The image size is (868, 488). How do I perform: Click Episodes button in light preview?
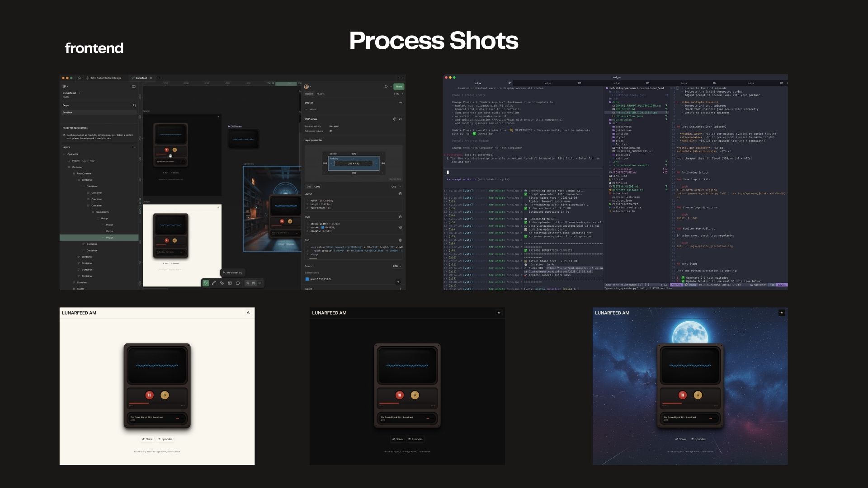[165, 439]
